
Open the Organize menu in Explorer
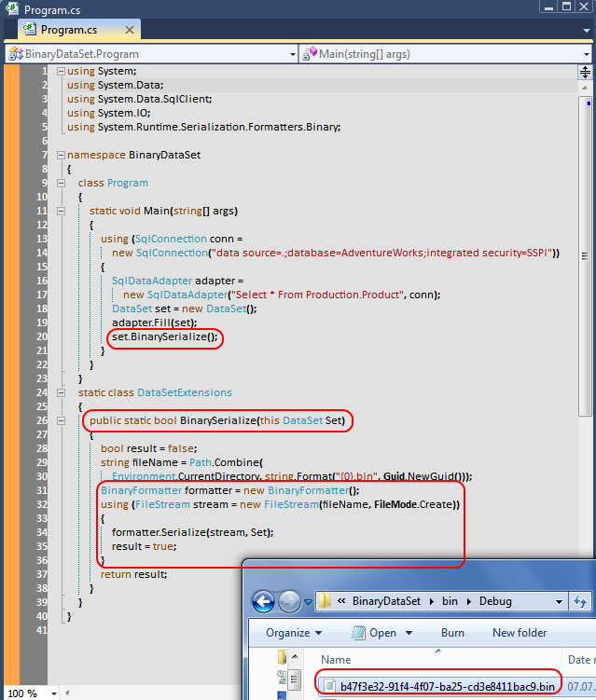[292, 633]
